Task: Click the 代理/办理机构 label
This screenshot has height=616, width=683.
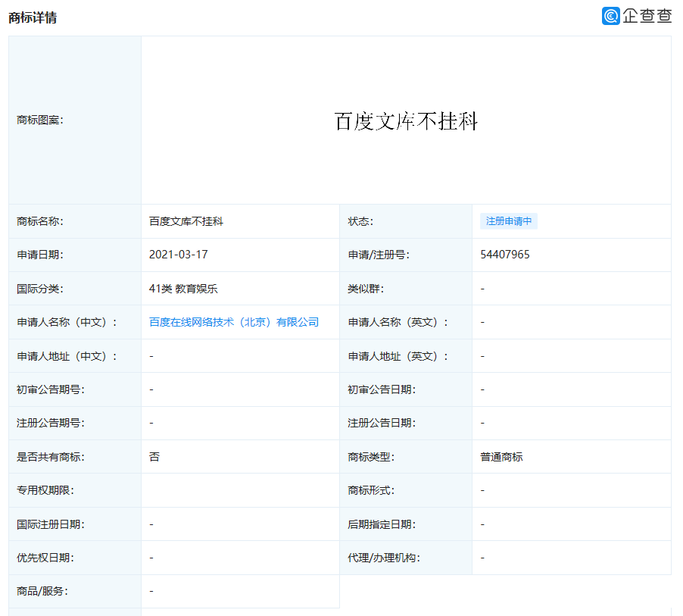Action: (384, 558)
